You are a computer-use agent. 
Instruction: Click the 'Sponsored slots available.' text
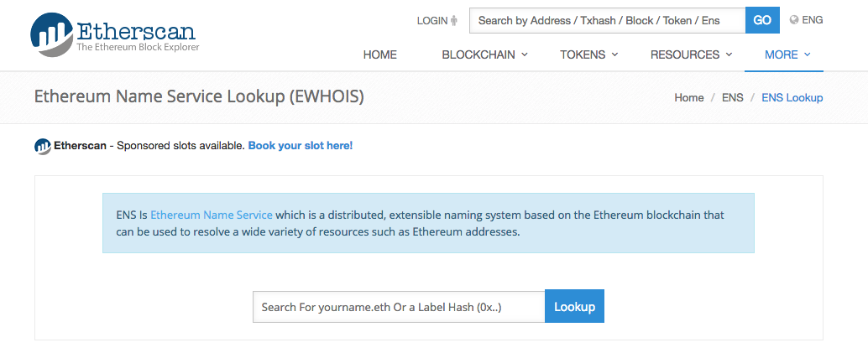point(181,146)
